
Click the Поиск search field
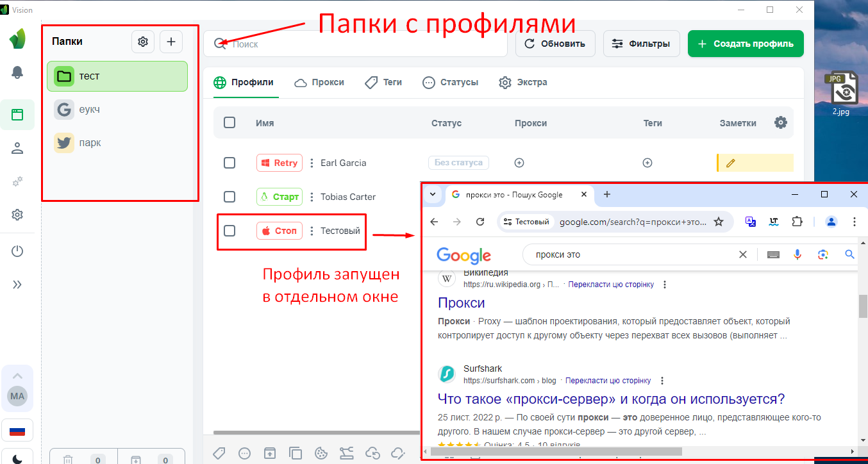pyautogui.click(x=356, y=44)
